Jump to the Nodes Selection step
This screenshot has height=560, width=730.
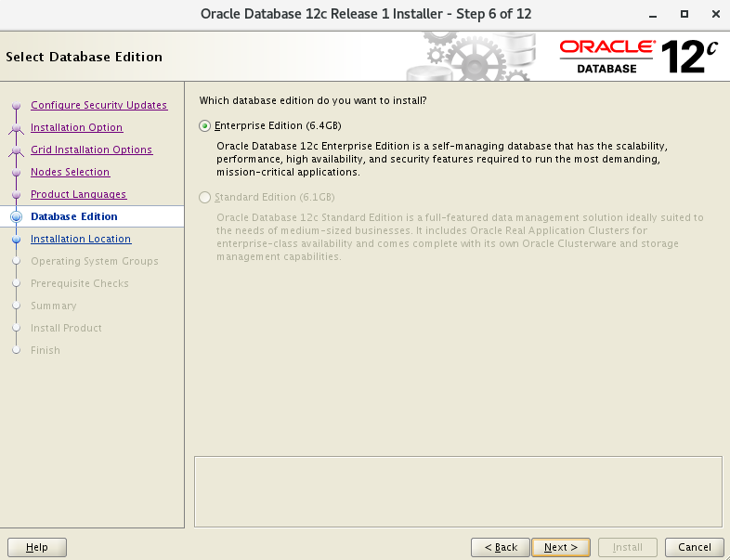70,172
